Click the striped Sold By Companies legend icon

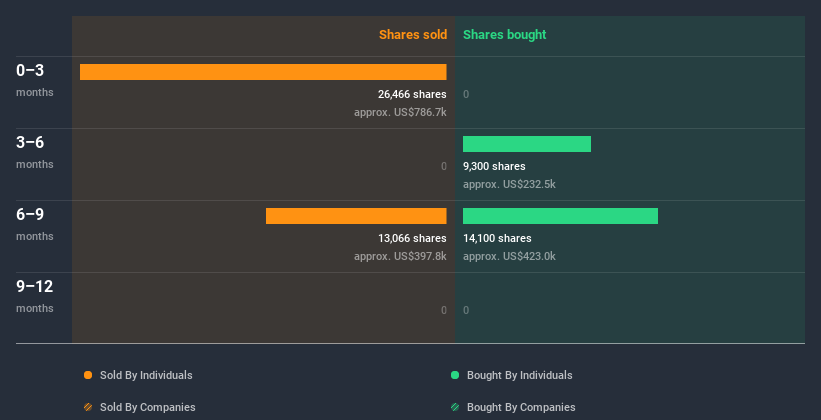(x=88, y=407)
